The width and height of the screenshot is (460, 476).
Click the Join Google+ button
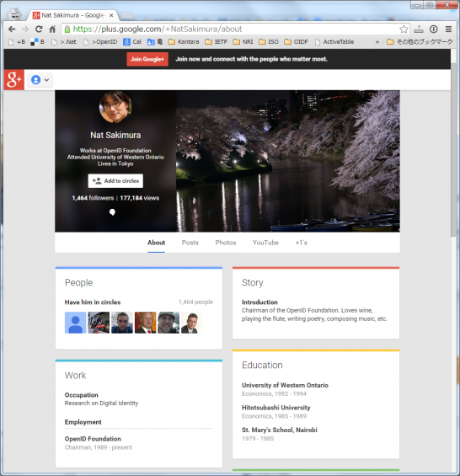(147, 59)
